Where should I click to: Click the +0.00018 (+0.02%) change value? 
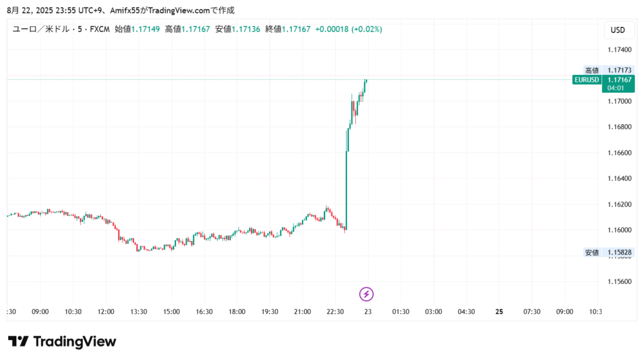(348, 29)
